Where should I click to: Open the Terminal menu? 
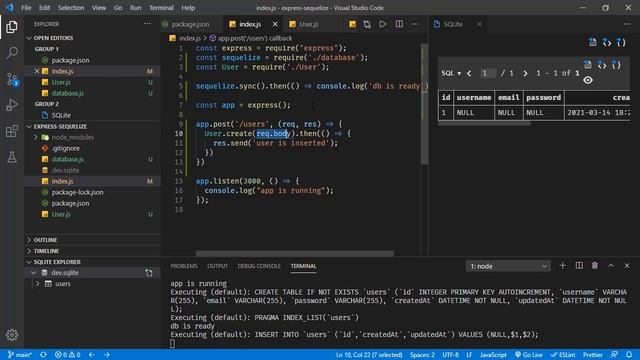click(161, 8)
